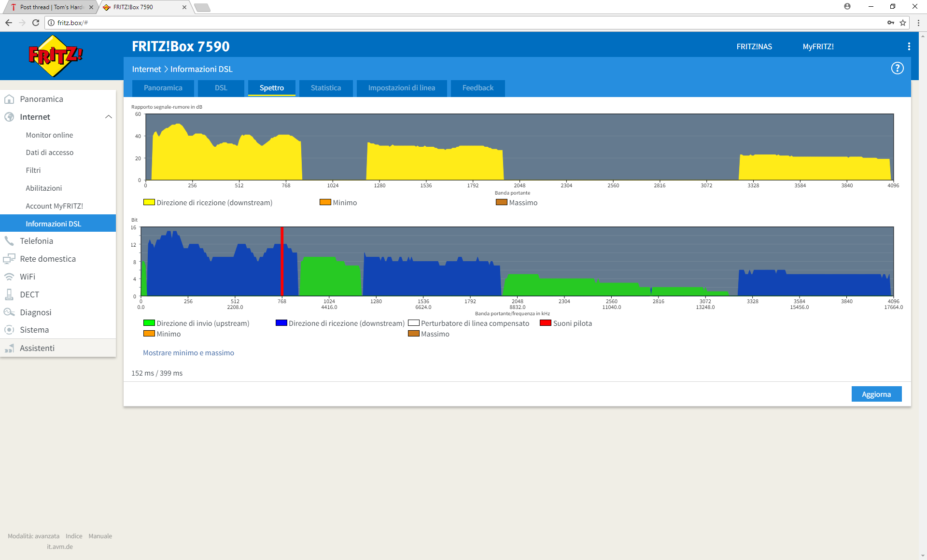Open the three-dot options menu in header
Image resolution: width=927 pixels, height=560 pixels.
(909, 46)
